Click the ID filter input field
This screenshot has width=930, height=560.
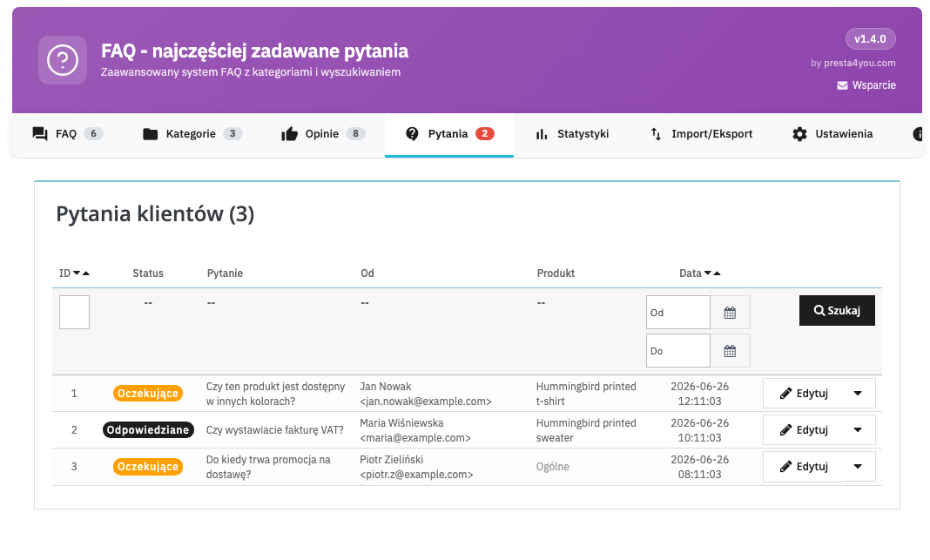pyautogui.click(x=74, y=312)
